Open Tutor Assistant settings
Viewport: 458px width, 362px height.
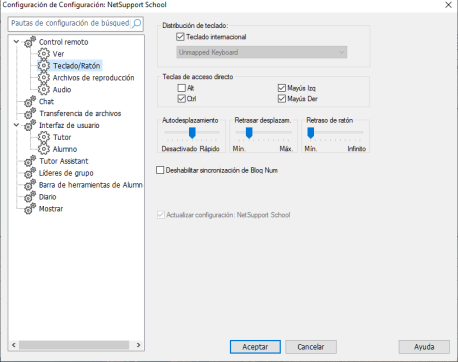click(x=64, y=161)
